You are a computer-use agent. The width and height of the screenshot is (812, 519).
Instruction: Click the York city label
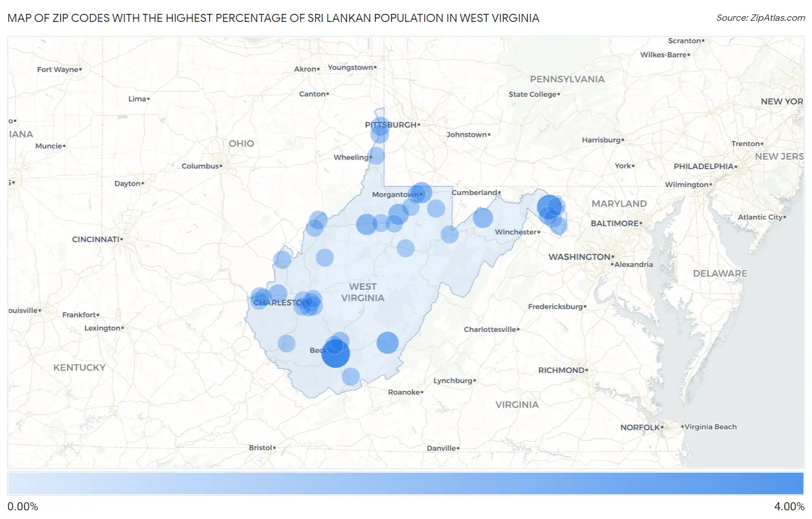point(623,166)
